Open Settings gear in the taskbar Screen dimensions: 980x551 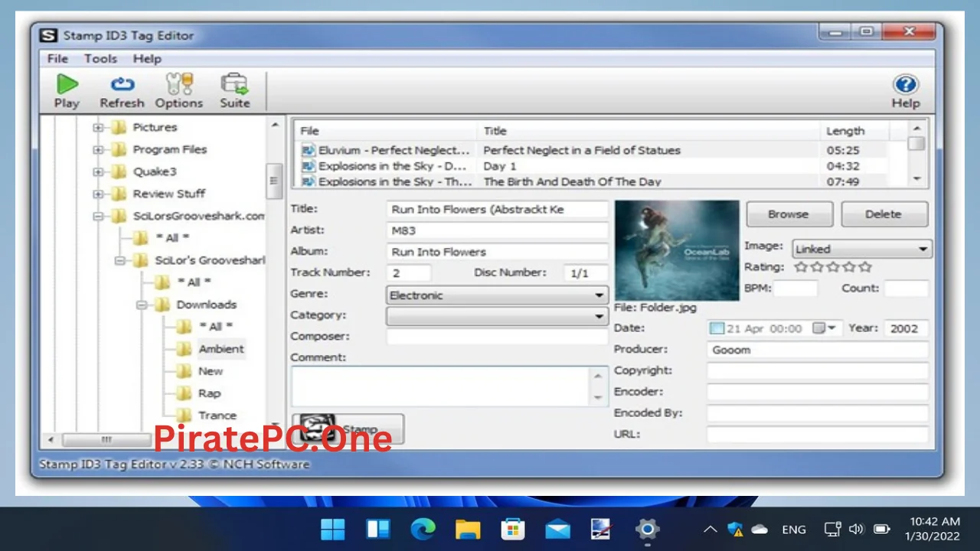click(647, 529)
